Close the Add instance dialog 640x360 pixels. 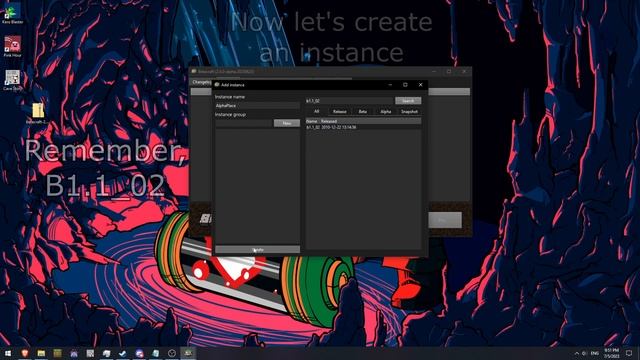tap(420, 84)
